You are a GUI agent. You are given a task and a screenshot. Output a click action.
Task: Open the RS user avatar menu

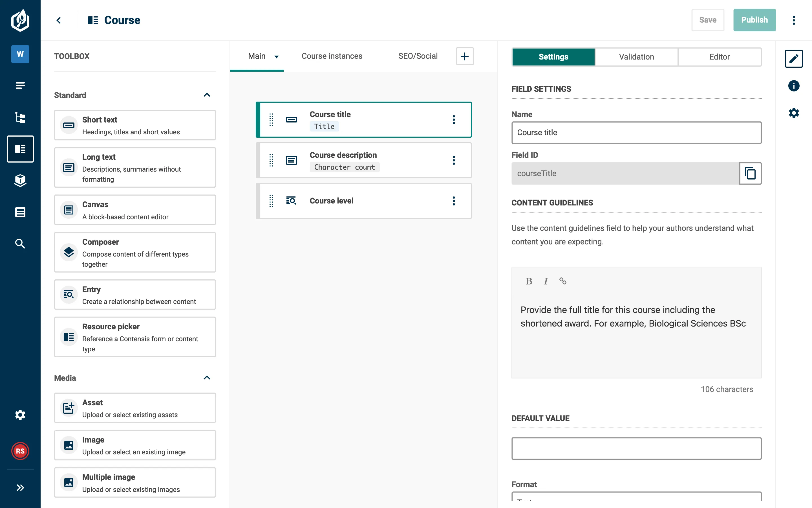[x=20, y=451]
